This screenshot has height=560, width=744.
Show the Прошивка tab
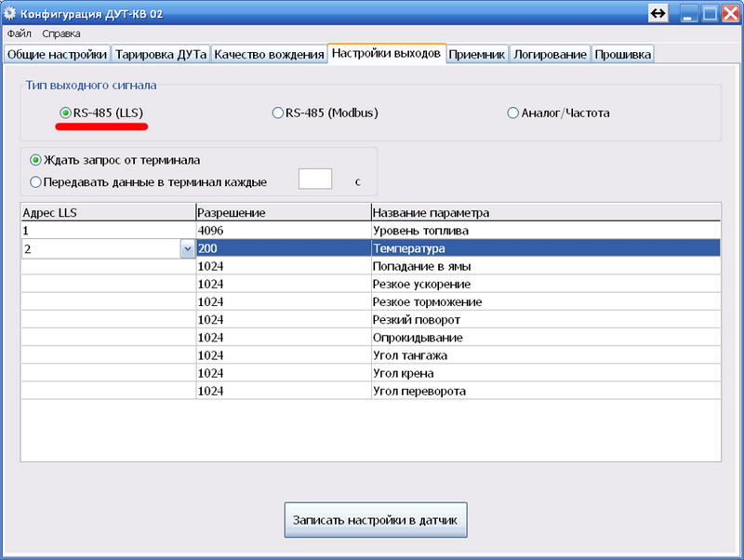click(x=622, y=54)
